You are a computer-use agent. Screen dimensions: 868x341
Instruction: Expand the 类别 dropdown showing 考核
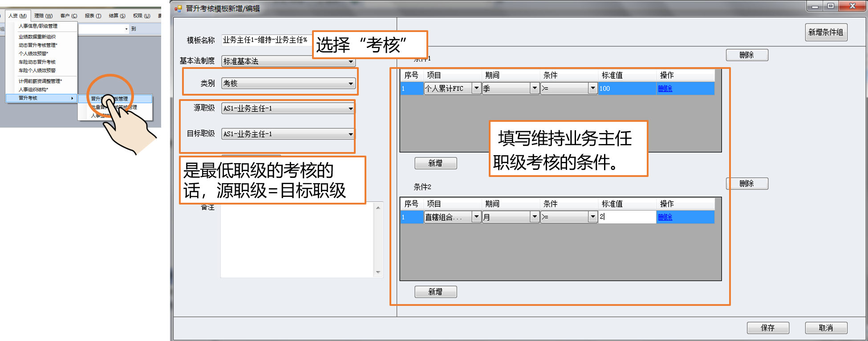(351, 84)
